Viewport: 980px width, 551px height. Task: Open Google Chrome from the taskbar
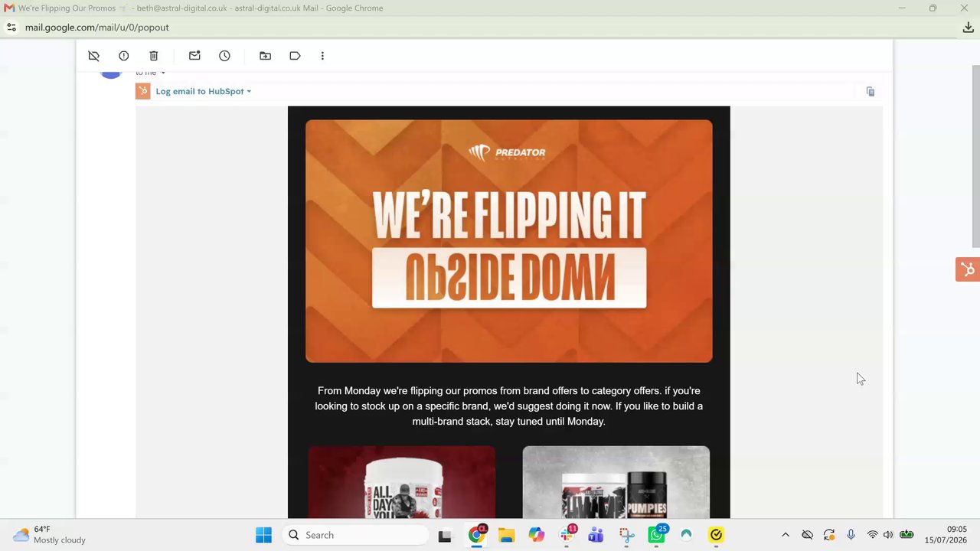coord(476,535)
